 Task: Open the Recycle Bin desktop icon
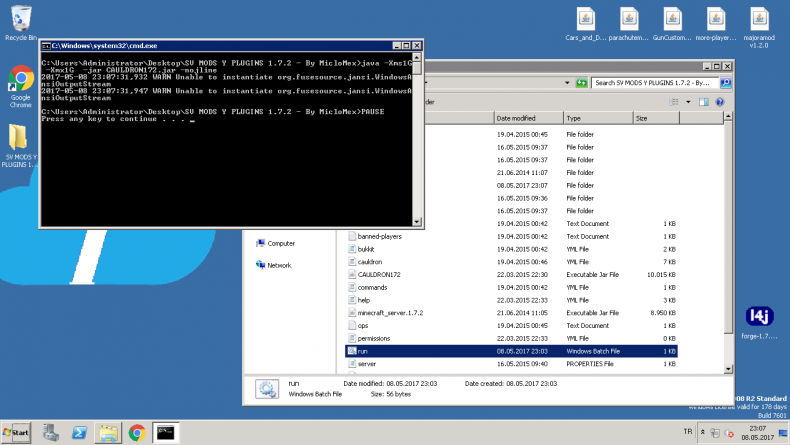[x=20, y=23]
